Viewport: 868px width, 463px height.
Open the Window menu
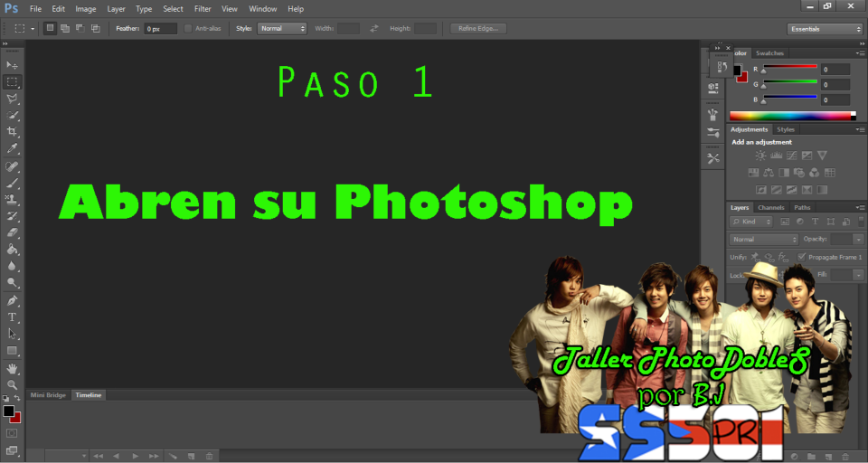(262, 9)
